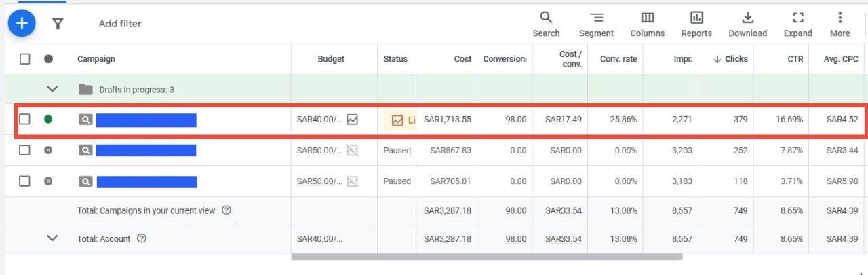Screen dimensions: 868x275
Task: Toggle the select-all campaigns header checkbox
Action: [25, 59]
